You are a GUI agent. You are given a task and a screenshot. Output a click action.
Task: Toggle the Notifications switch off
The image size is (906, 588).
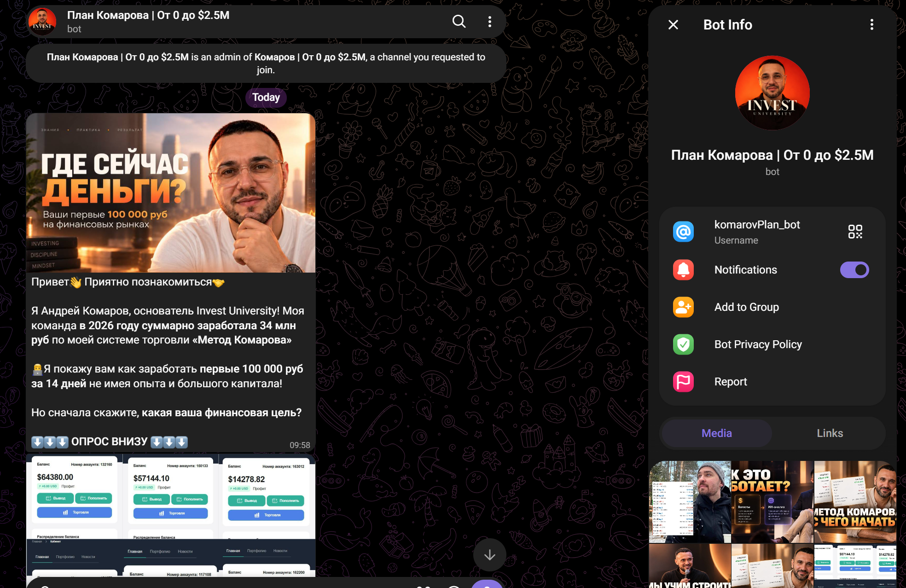click(x=854, y=270)
